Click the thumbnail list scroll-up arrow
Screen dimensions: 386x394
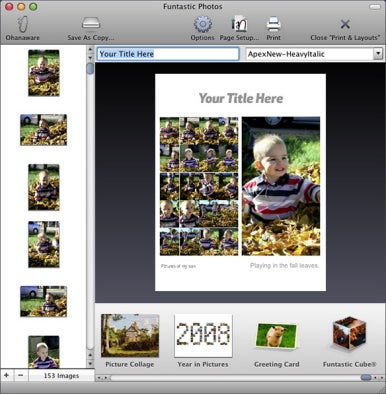[90, 50]
